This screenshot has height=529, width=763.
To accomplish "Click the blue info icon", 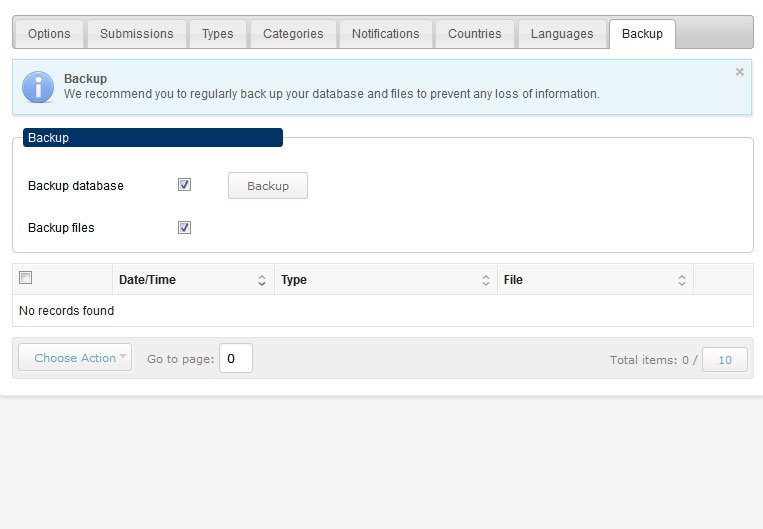I will pos(38,87).
